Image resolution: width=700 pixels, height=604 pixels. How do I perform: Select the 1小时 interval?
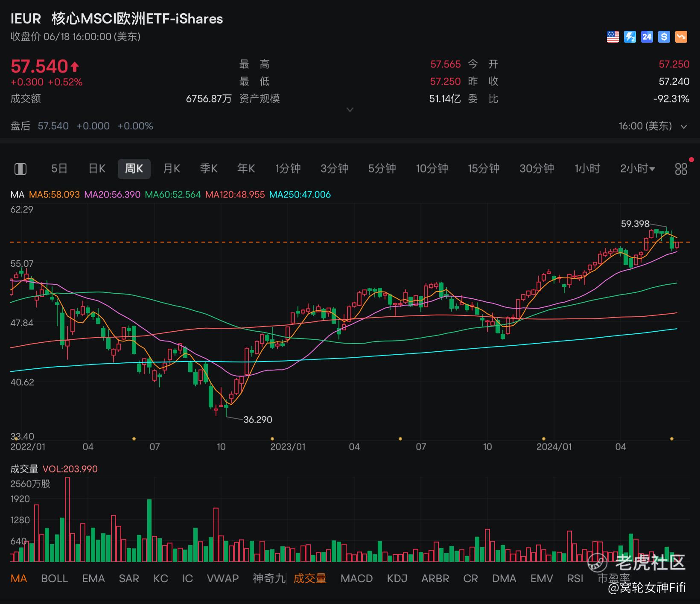coord(587,169)
